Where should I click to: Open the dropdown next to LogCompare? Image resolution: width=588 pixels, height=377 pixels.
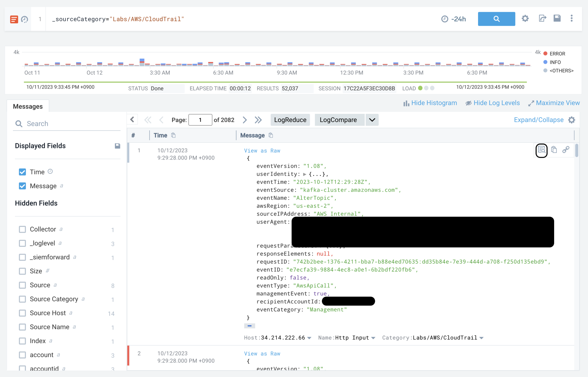372,120
